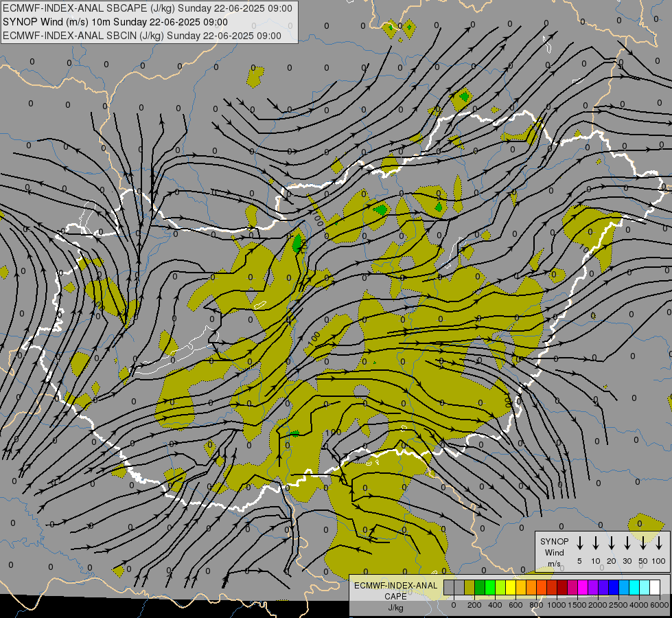Pick the white swatch at scale end
This screenshot has height=618, width=672.
tap(655, 587)
